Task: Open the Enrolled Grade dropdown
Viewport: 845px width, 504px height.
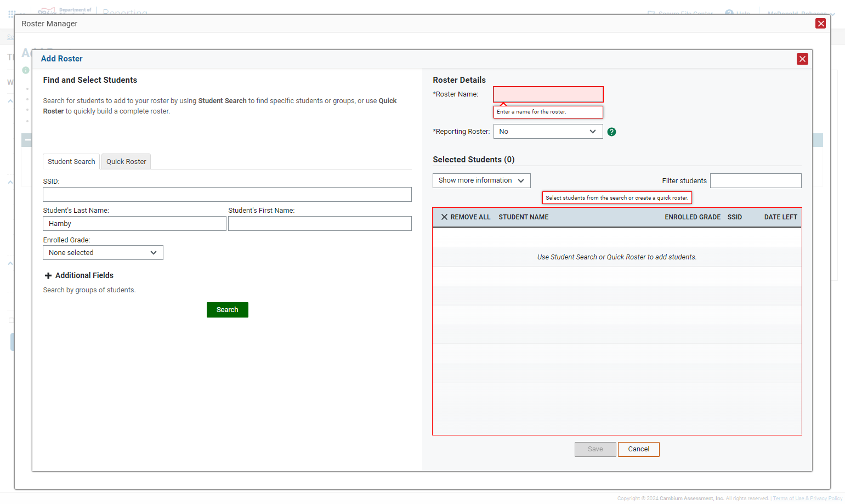Action: [x=103, y=253]
